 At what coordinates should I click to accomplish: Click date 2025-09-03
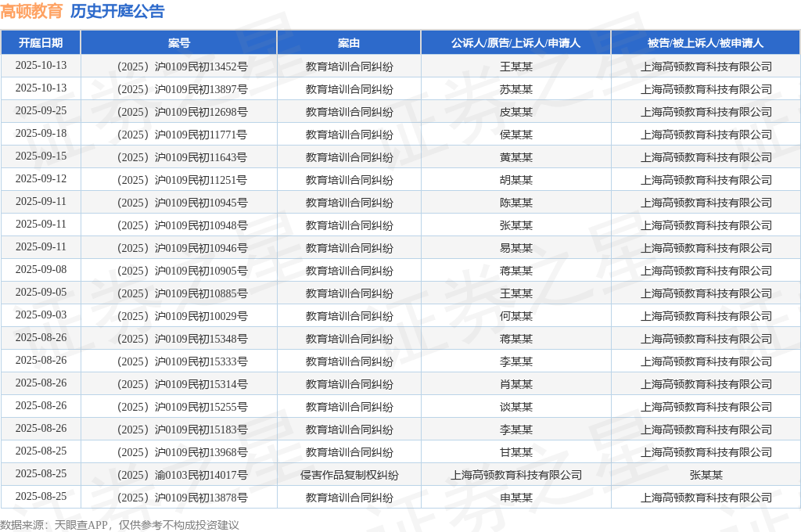[41, 315]
